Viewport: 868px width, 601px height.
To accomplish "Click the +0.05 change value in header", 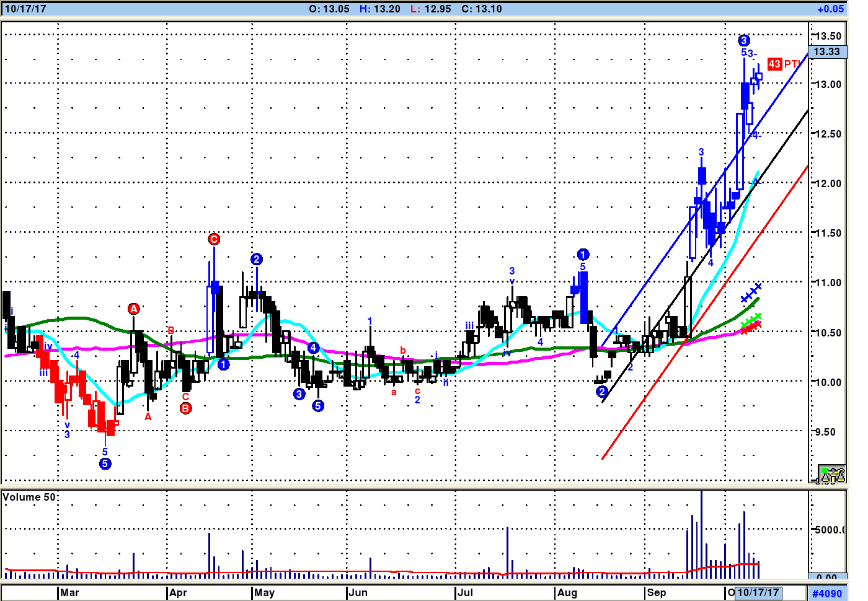I will [830, 9].
